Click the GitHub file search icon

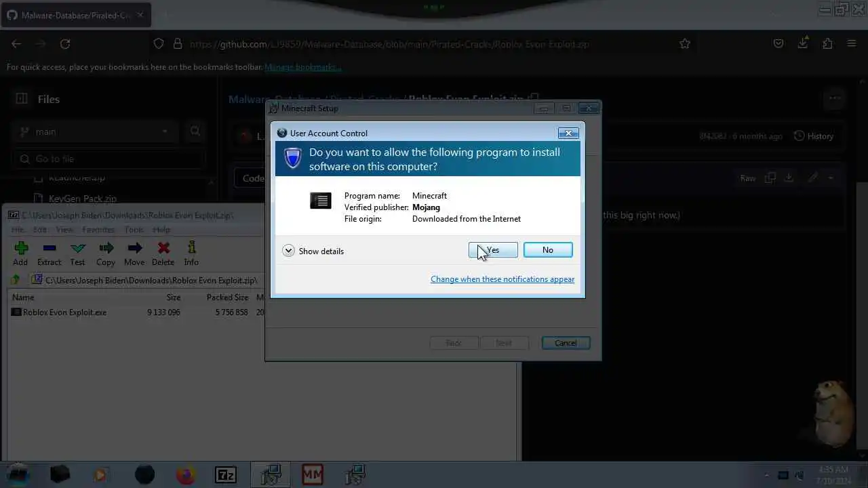(x=195, y=131)
